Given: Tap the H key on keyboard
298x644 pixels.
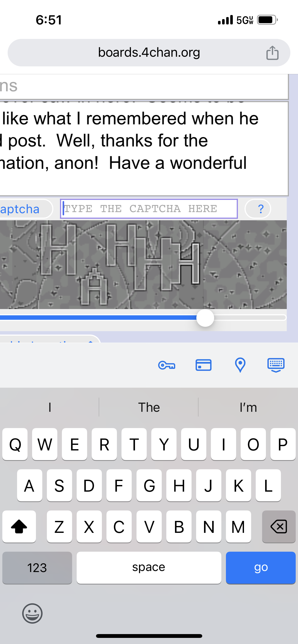Looking at the screenshot, I should tap(179, 485).
